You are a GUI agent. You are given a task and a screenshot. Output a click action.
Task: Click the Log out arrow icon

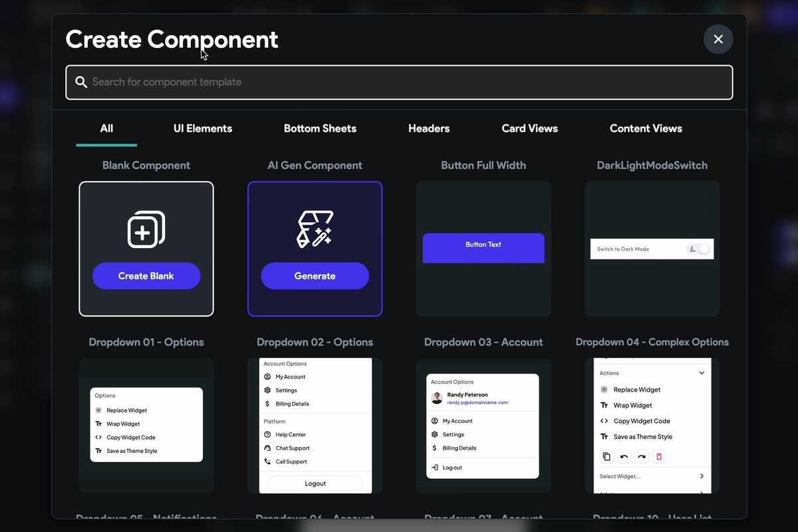click(x=435, y=467)
